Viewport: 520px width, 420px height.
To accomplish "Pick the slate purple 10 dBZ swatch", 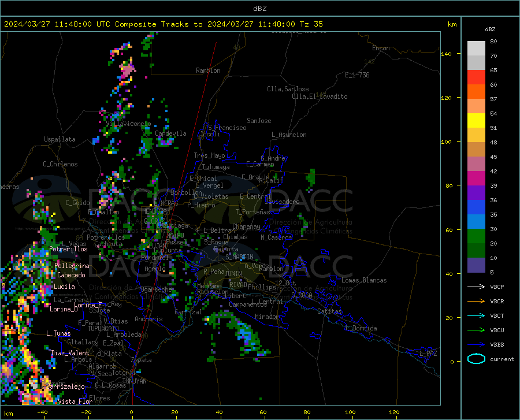I will point(476,265).
